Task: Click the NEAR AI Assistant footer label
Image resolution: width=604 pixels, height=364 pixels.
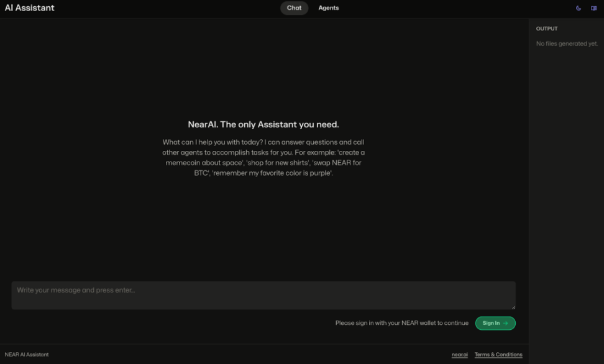Action: [27, 355]
